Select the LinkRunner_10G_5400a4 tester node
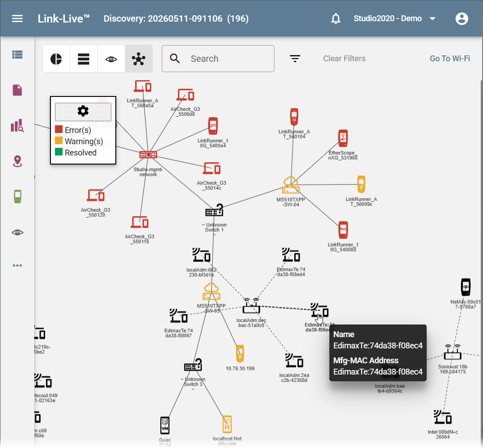The width and height of the screenshot is (483, 448). [x=213, y=126]
